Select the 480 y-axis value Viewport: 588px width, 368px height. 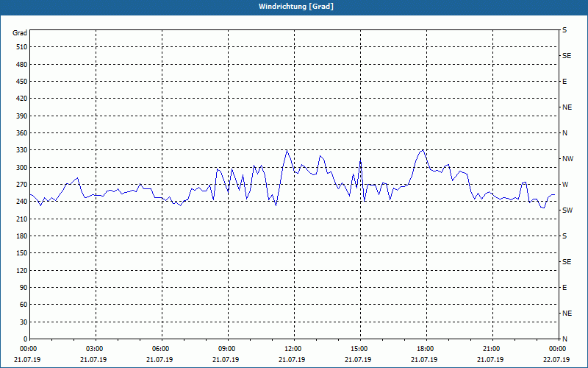click(x=22, y=65)
